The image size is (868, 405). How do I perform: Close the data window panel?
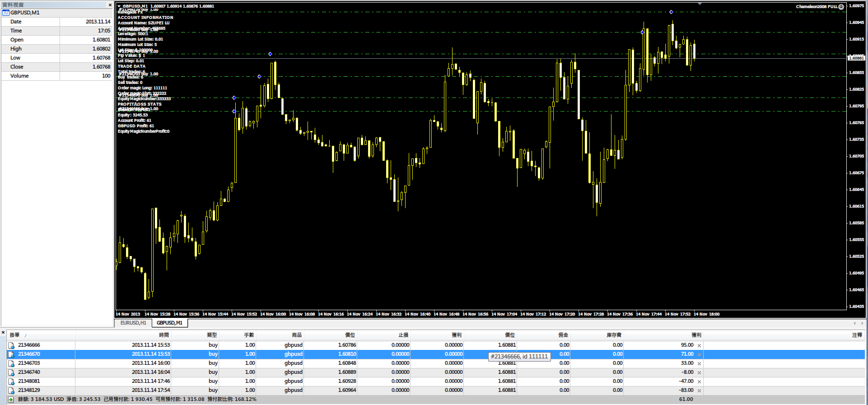pos(110,5)
